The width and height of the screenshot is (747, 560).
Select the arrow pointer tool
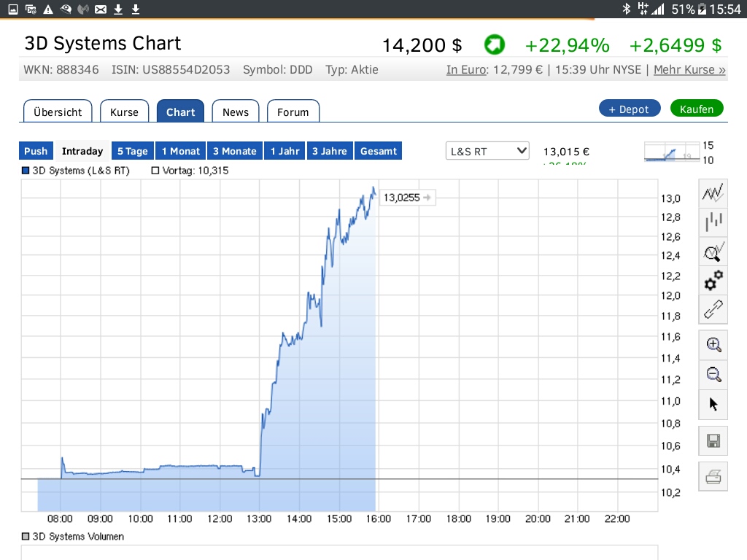point(713,403)
